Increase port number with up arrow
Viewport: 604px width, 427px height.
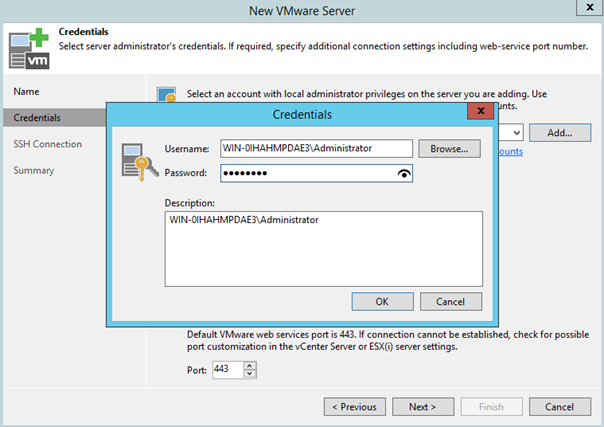[x=250, y=365]
